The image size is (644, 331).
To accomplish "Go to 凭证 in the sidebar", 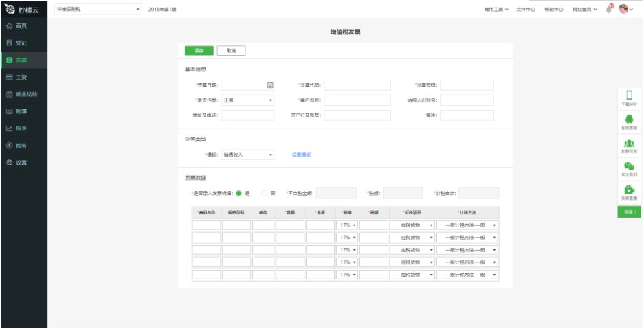I will tap(21, 43).
